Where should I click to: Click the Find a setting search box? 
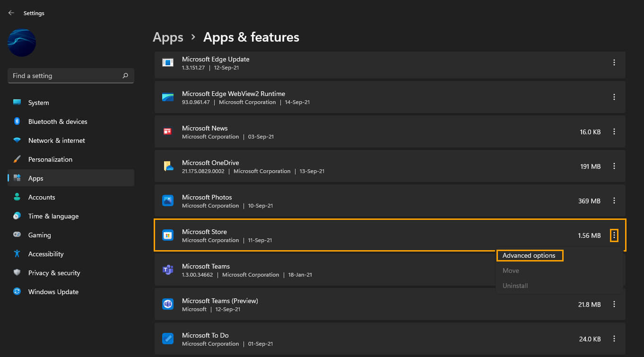point(71,76)
